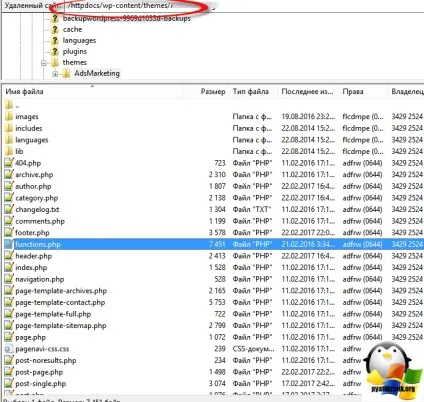Image resolution: width=424 pixels, height=402 pixels.
Task: Select page-template-archives.php file name
Action: (61, 291)
